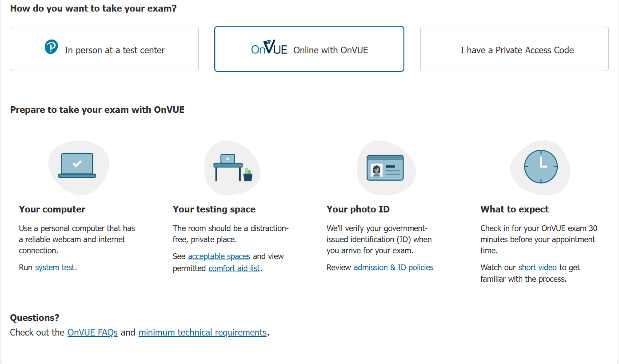Click 'Prepare to take your exam with OnVUE' heading
619x364 pixels.
click(97, 110)
